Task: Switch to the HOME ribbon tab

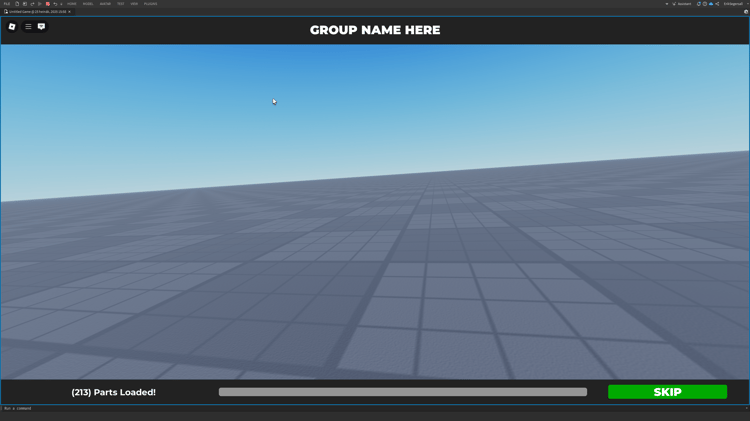Action: [72, 4]
